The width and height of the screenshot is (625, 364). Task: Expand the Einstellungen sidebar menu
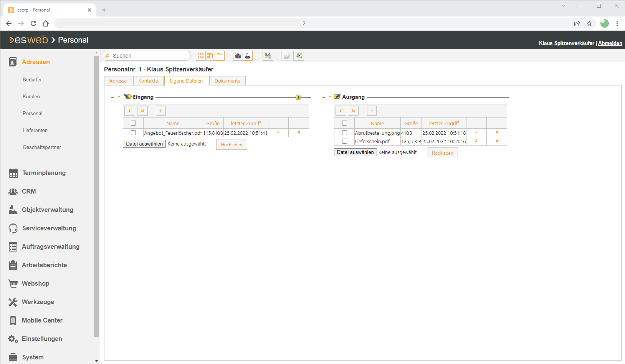click(x=42, y=339)
